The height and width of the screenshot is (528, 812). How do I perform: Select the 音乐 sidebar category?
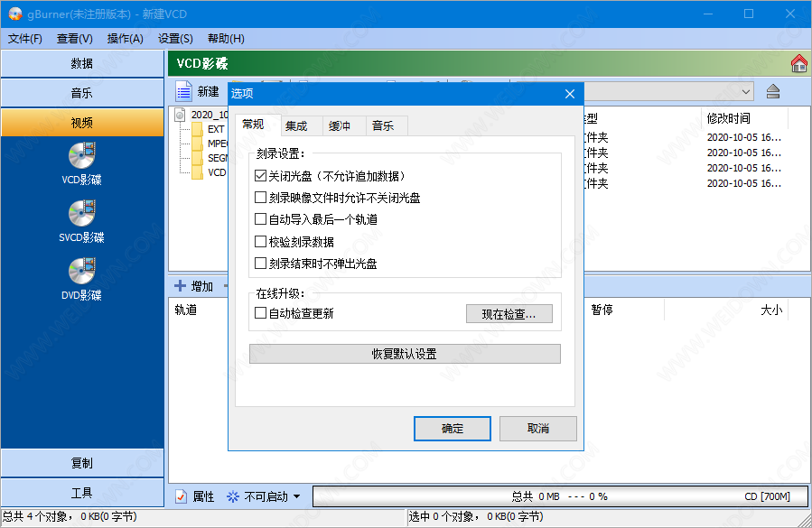click(x=82, y=93)
